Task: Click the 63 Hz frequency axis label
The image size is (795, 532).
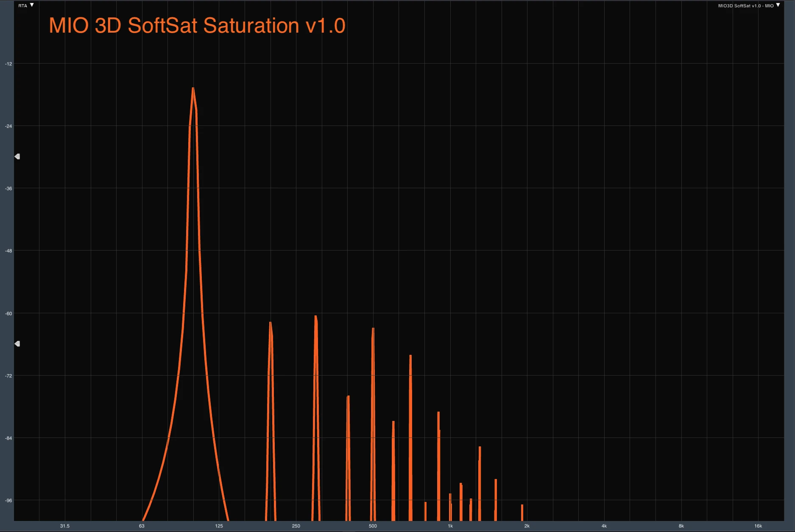Action: pyautogui.click(x=142, y=526)
